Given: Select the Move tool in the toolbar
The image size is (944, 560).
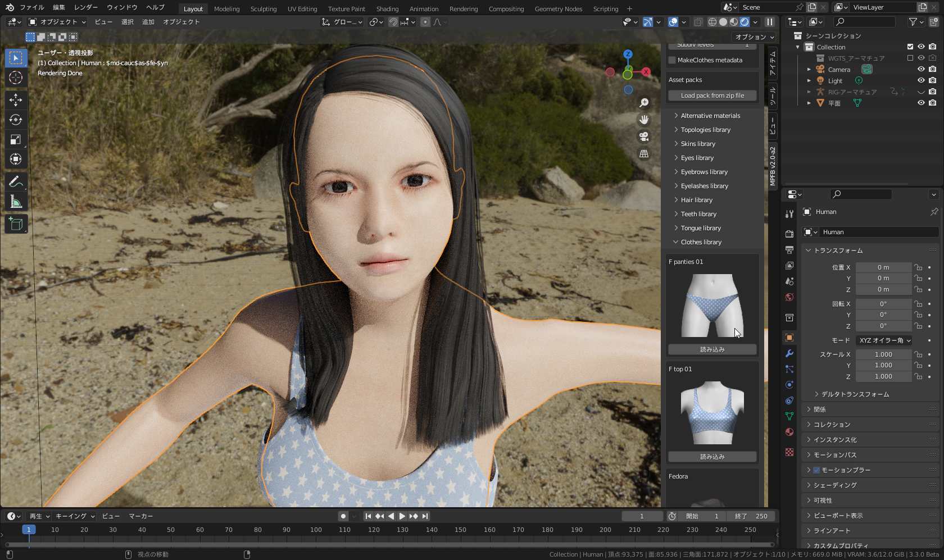Looking at the screenshot, I should (x=16, y=100).
